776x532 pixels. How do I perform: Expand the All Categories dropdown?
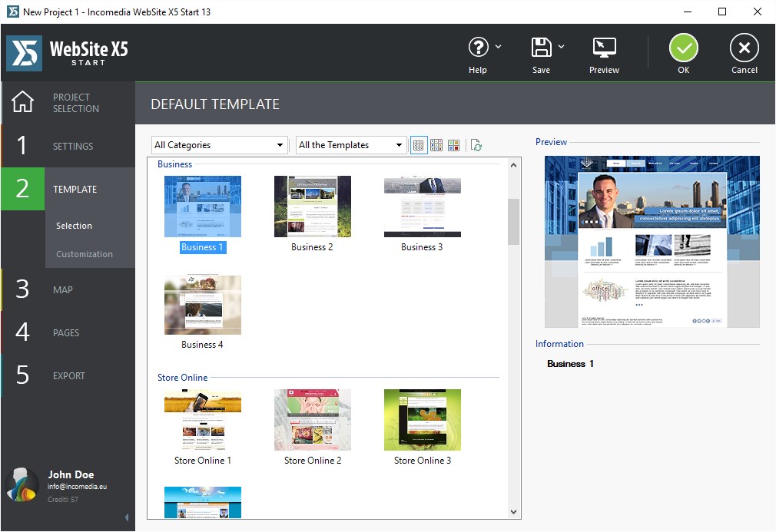220,145
